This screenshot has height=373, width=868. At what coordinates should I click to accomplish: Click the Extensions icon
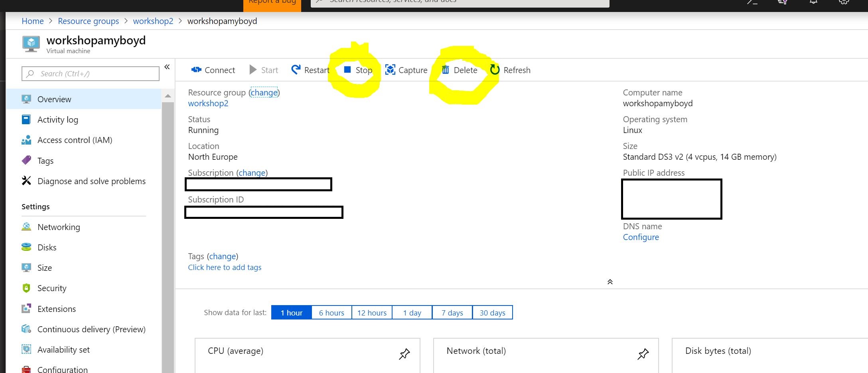26,308
